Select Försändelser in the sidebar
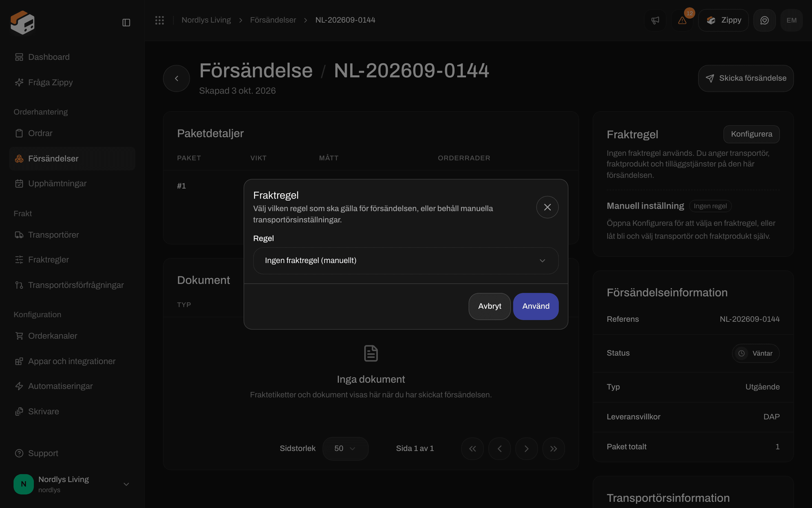The image size is (812, 508). [x=72, y=159]
